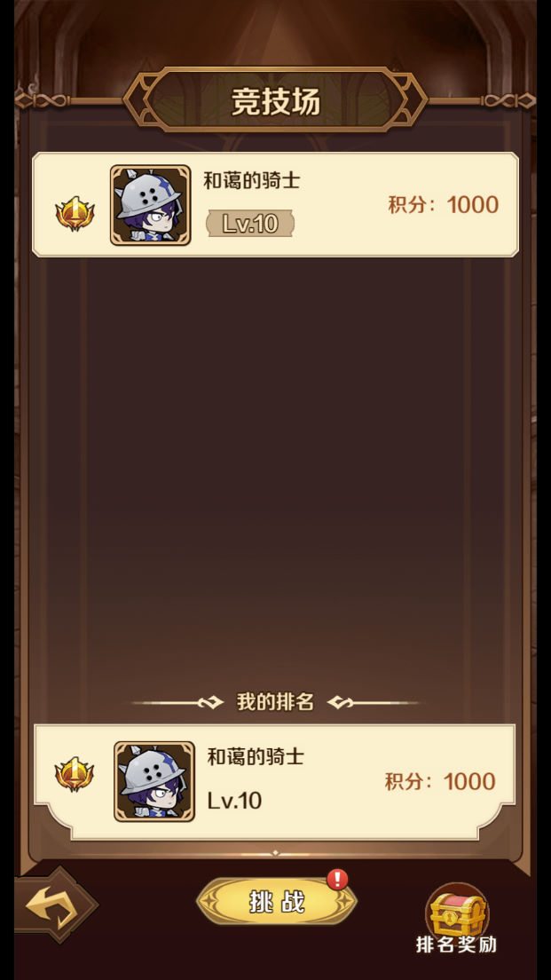The height and width of the screenshot is (980, 551).
Task: Tap the rank 1 medal in 我的排名 panel
Action: tap(75, 774)
